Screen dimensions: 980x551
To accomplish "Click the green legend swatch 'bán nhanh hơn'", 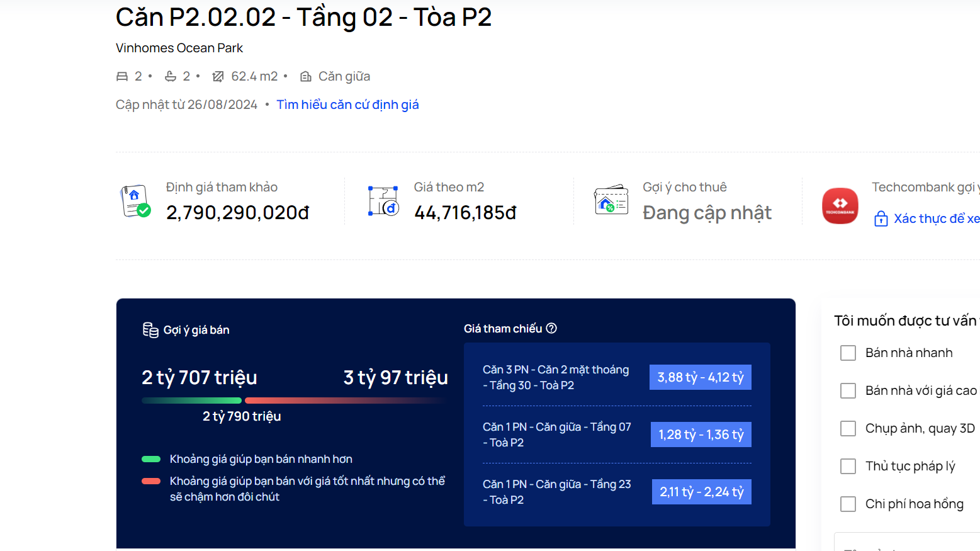I will [151, 459].
